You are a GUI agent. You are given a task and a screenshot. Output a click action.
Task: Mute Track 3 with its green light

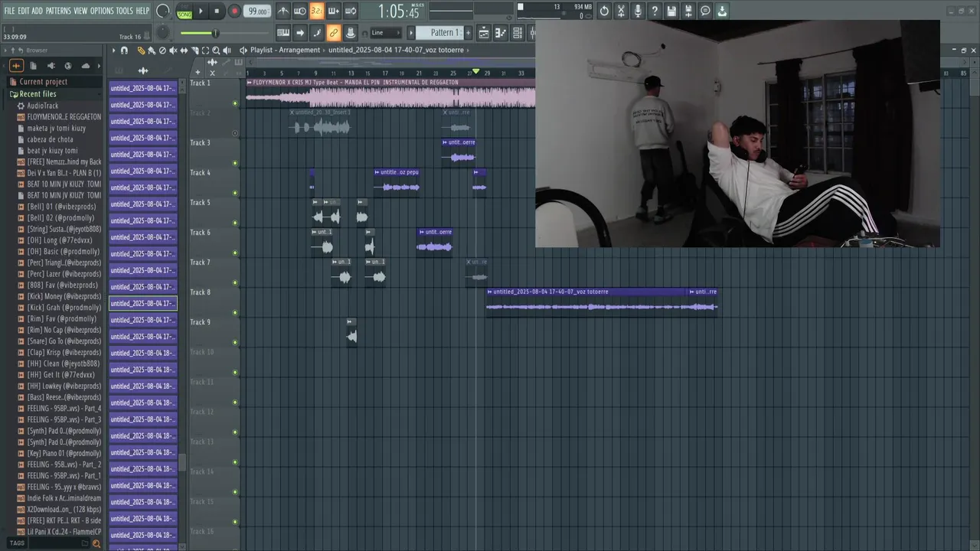(235, 163)
